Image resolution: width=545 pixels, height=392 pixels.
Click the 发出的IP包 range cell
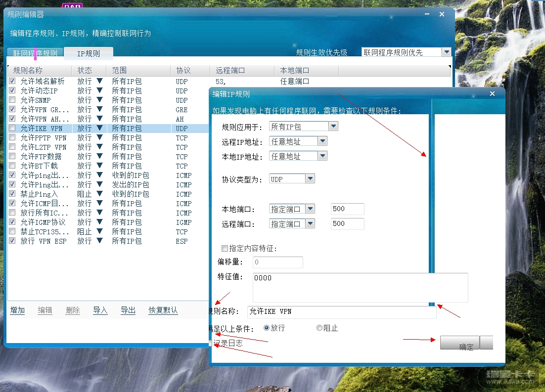(x=131, y=184)
